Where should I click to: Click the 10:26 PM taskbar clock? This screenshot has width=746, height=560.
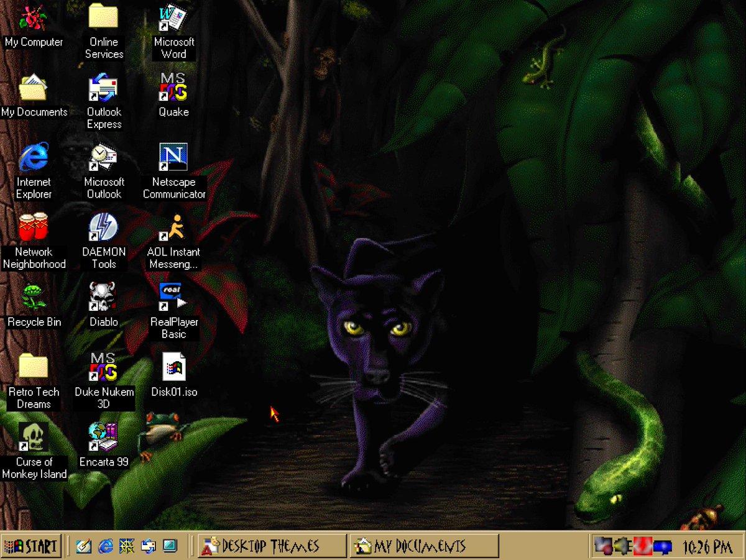point(707,547)
